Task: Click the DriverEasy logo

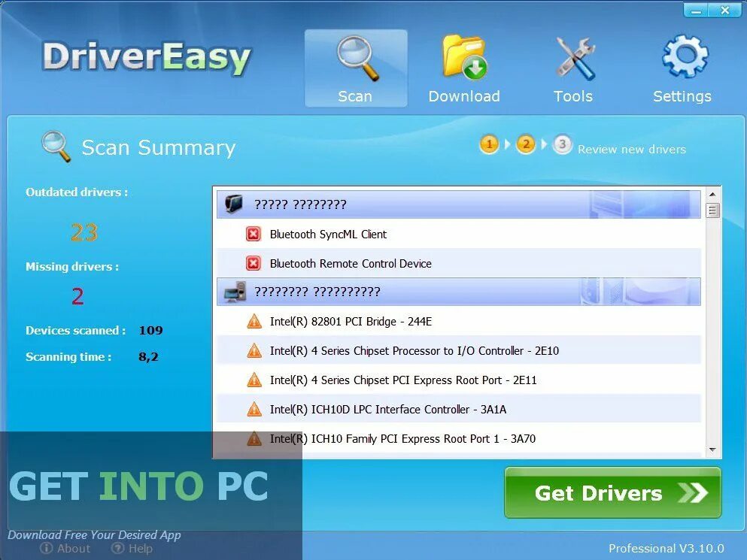Action: (147, 58)
